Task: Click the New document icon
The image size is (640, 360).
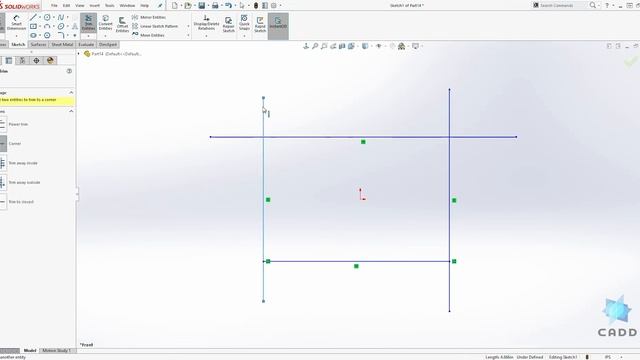Action: tap(175, 5)
